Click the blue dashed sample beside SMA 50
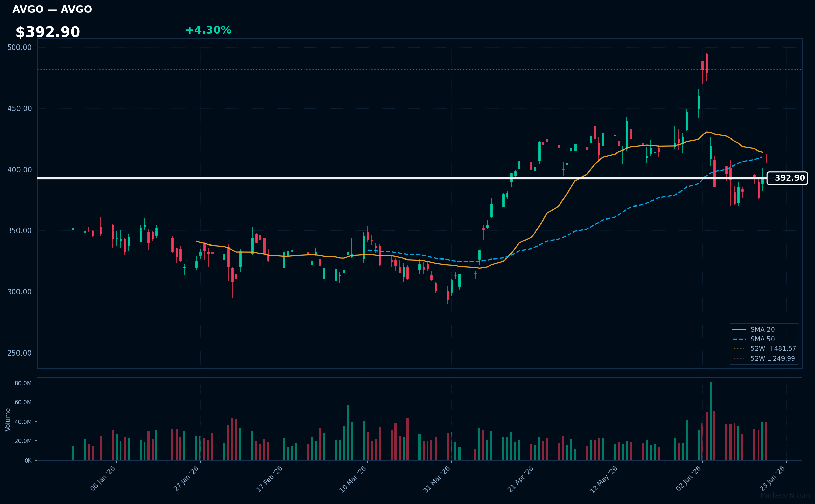 point(739,339)
